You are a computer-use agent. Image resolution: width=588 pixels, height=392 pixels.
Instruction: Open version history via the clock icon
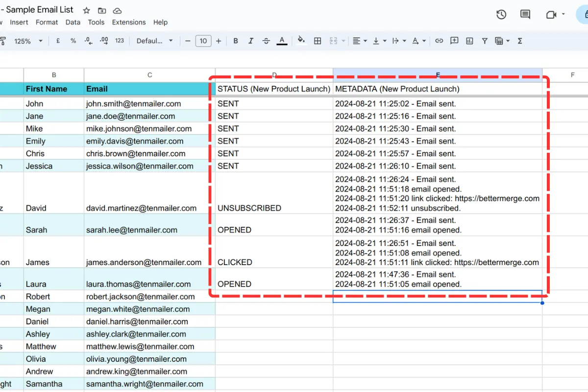[x=501, y=15]
